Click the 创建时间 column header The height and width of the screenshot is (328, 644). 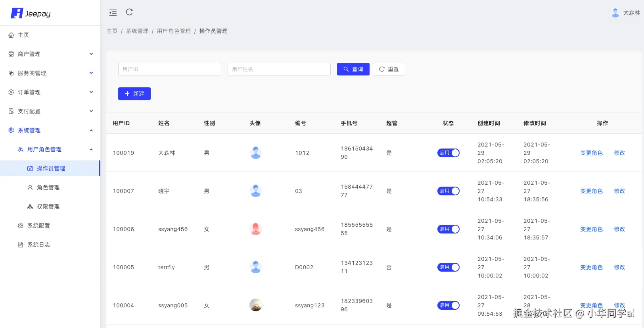click(489, 123)
